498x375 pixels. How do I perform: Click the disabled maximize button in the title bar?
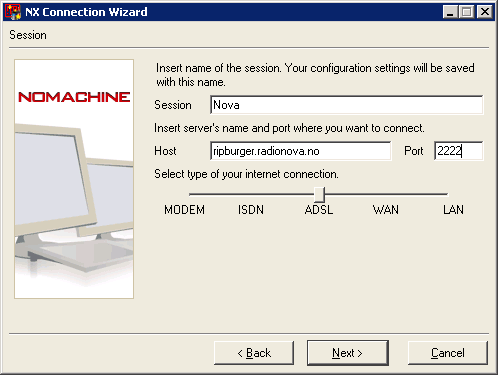[x=466, y=12]
